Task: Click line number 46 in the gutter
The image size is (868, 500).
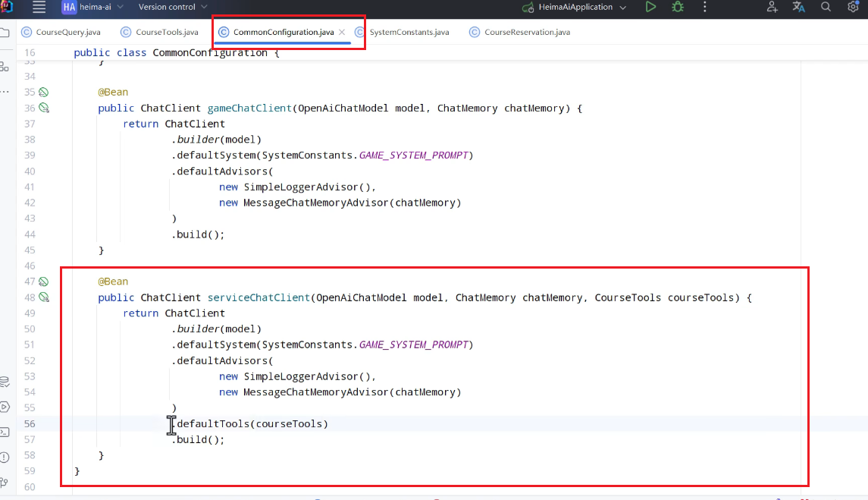Action: [x=30, y=266]
